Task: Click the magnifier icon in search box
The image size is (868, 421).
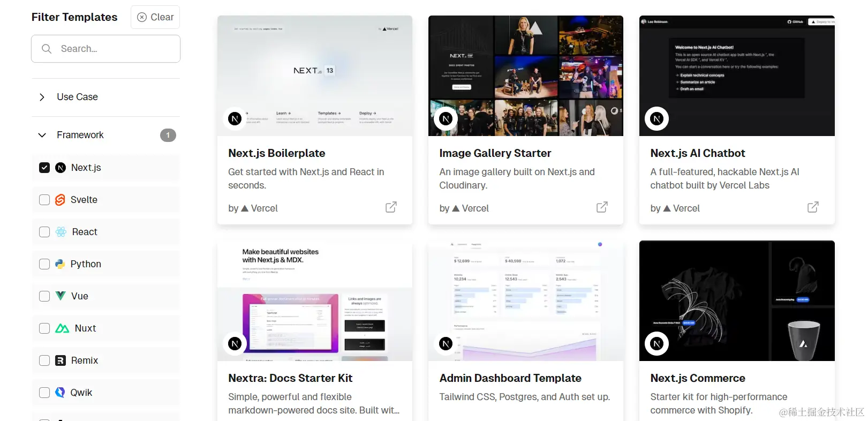Action: pos(47,49)
